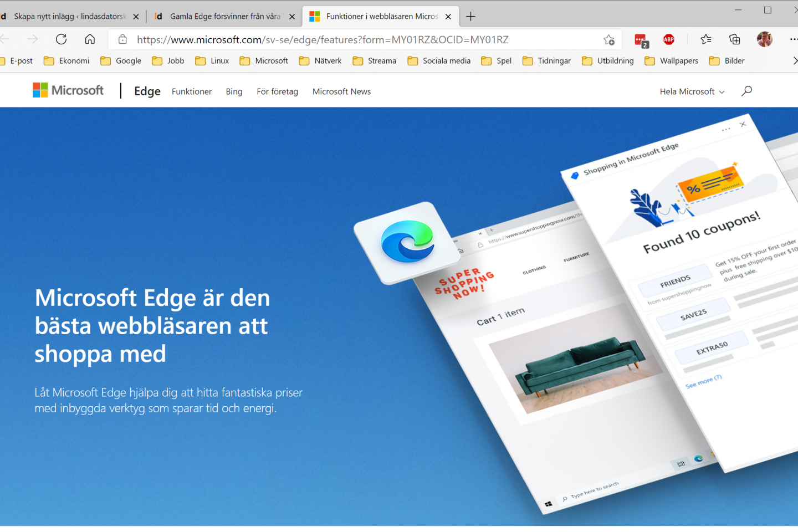This screenshot has height=532, width=798.
Task: Open the Utbildning bookmarks folder
Action: click(x=607, y=61)
